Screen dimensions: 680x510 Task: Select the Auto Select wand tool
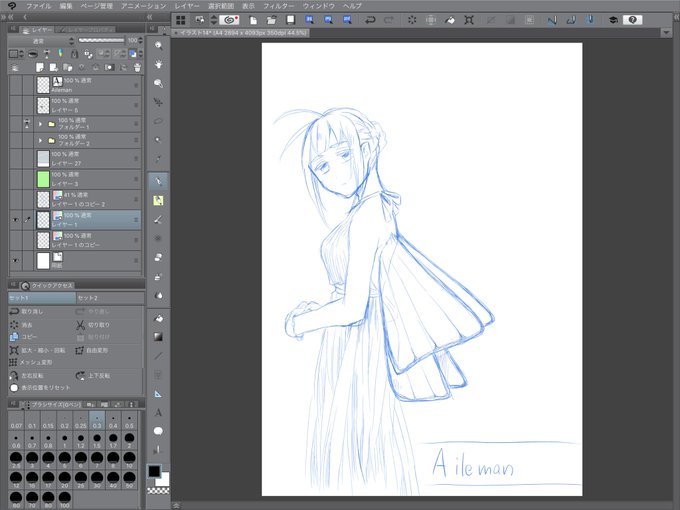158,140
